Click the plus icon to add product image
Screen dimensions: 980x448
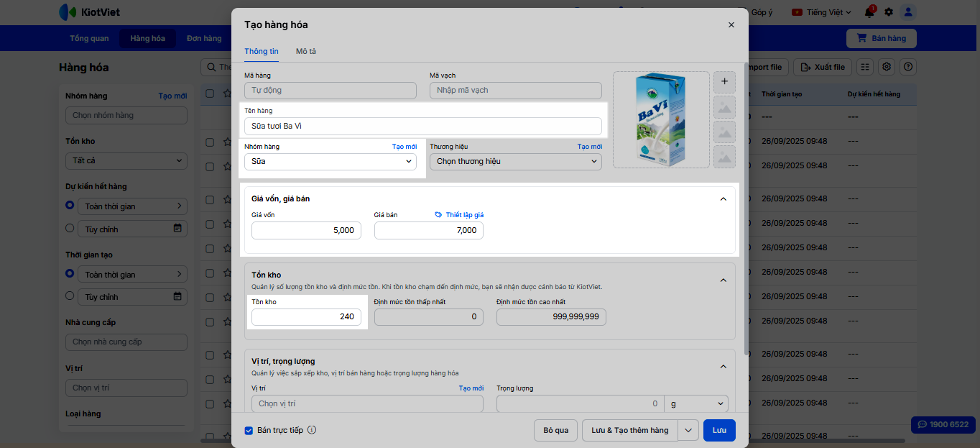[x=724, y=82]
